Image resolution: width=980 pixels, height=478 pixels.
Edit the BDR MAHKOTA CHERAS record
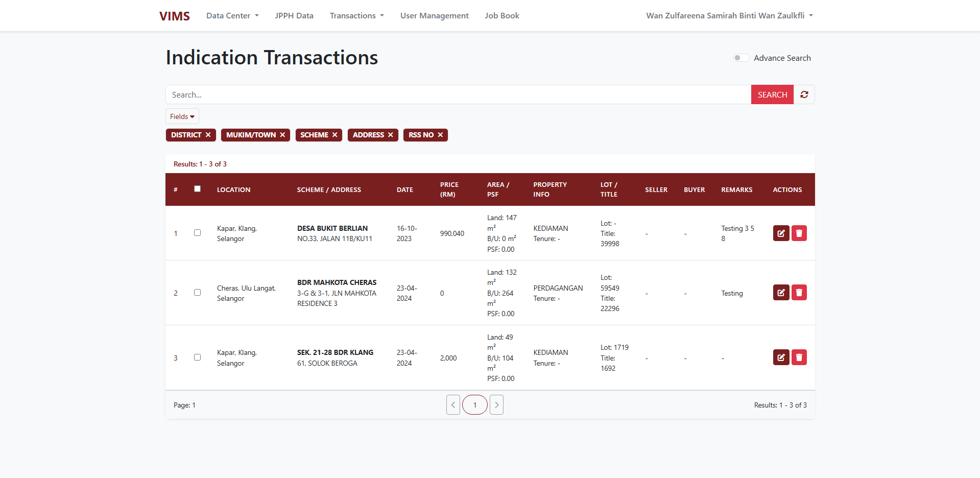click(781, 293)
